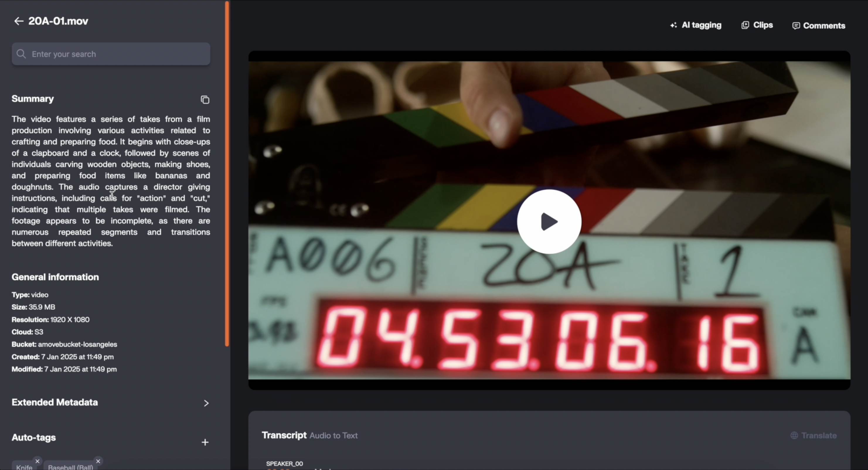This screenshot has height=470, width=868.
Task: Click the Clips icon in header
Action: tap(745, 25)
